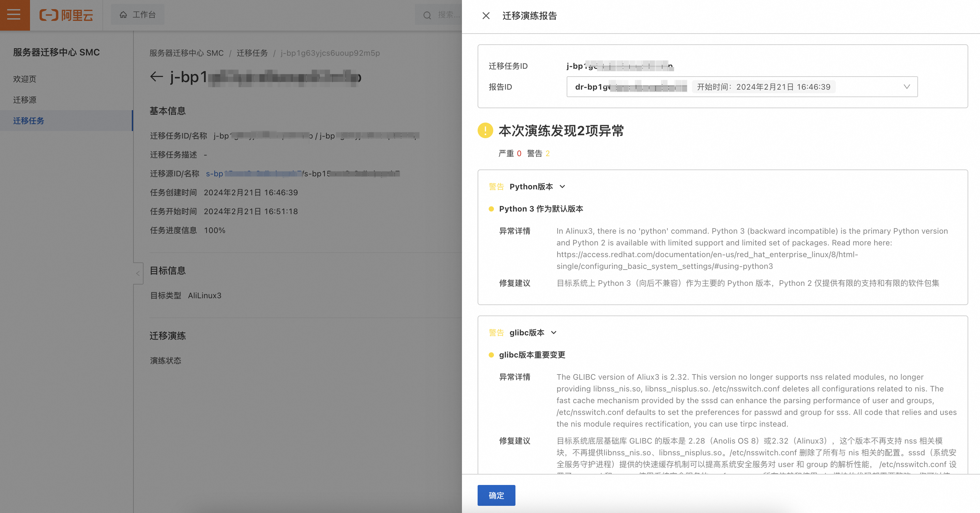Open the 欢迎页 sidebar item
Image resolution: width=980 pixels, height=513 pixels.
pos(25,79)
